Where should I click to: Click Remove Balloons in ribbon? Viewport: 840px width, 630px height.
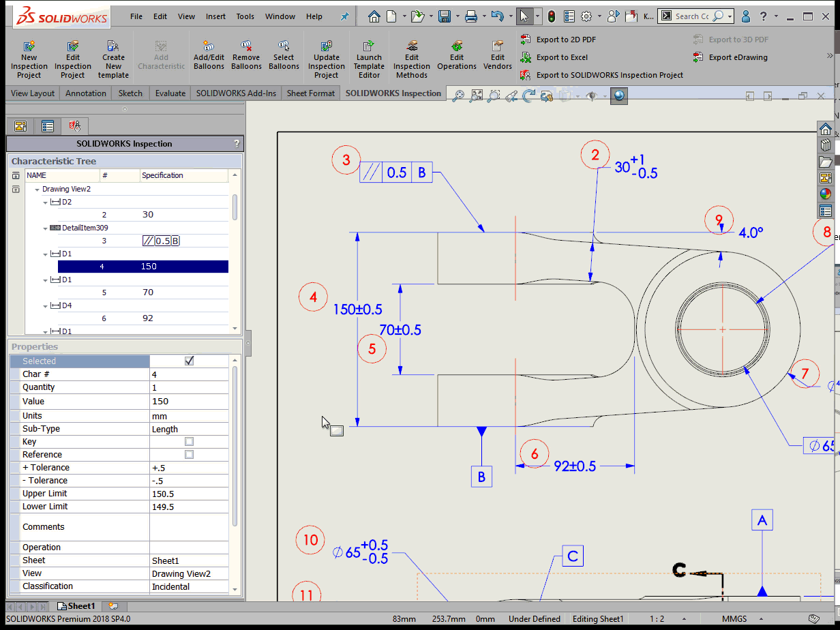246,47
